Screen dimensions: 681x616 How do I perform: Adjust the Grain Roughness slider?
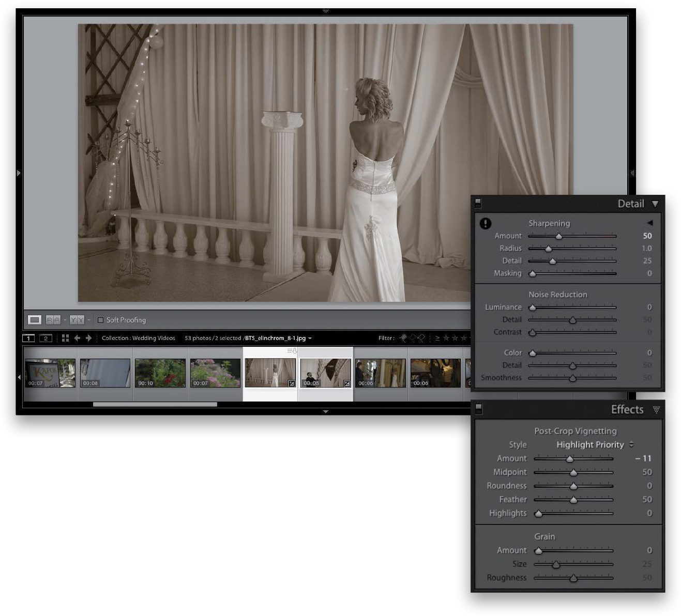coord(573,578)
